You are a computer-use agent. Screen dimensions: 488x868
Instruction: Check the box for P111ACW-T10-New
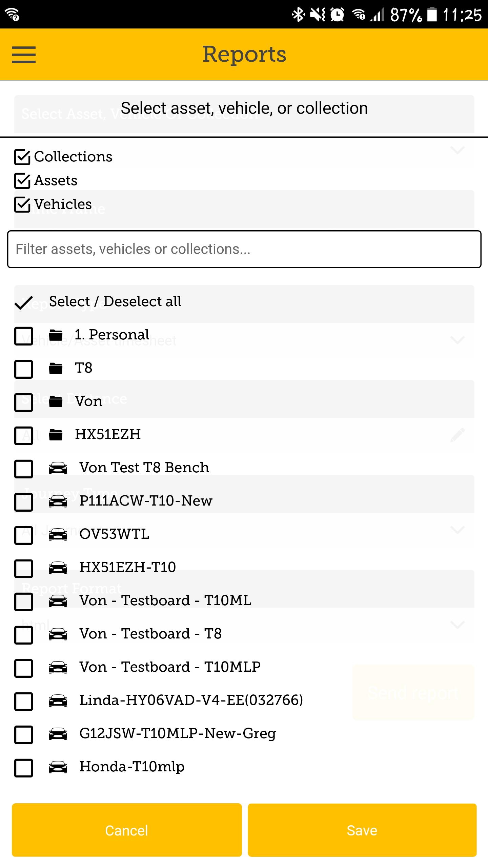click(x=24, y=502)
